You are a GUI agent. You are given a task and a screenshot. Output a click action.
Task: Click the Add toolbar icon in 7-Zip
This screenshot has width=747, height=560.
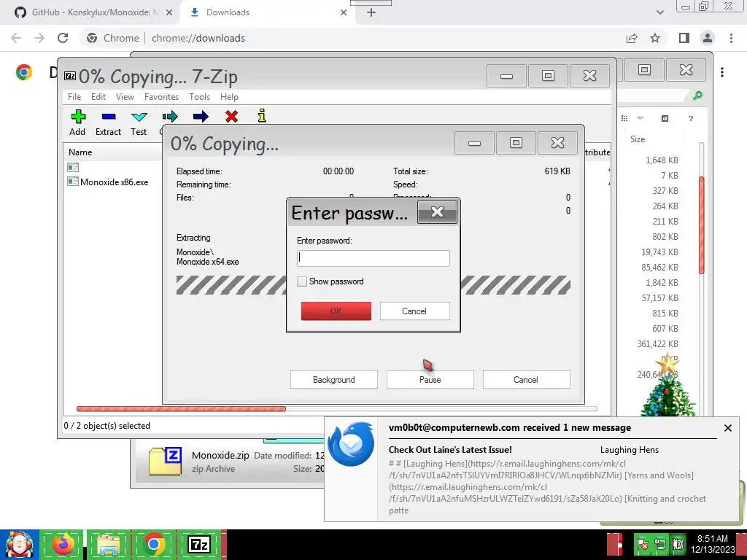pos(78,117)
